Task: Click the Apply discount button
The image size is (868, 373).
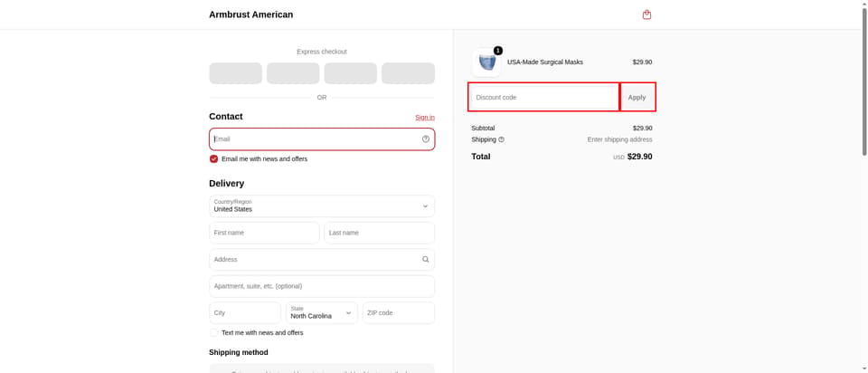Action: click(x=637, y=98)
